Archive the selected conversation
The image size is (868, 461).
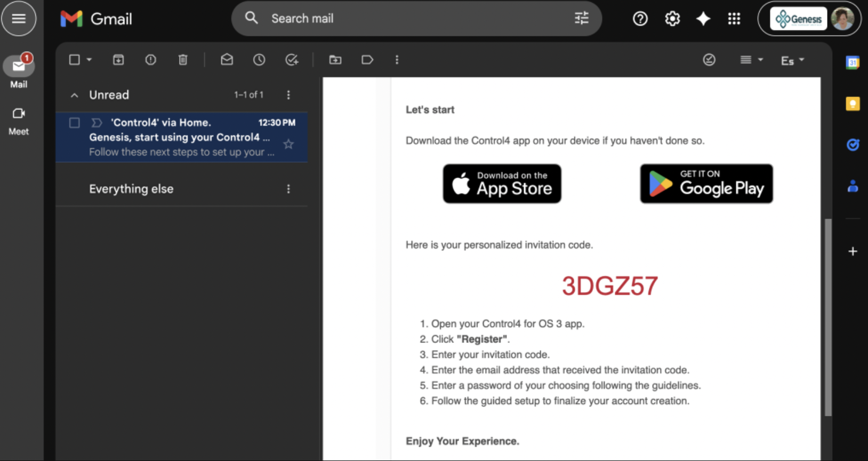click(118, 60)
